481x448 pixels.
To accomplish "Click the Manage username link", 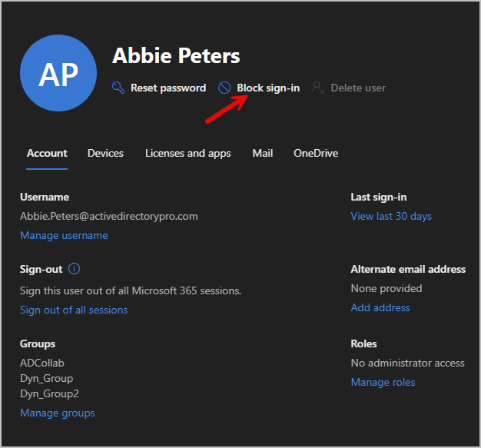I will [64, 235].
